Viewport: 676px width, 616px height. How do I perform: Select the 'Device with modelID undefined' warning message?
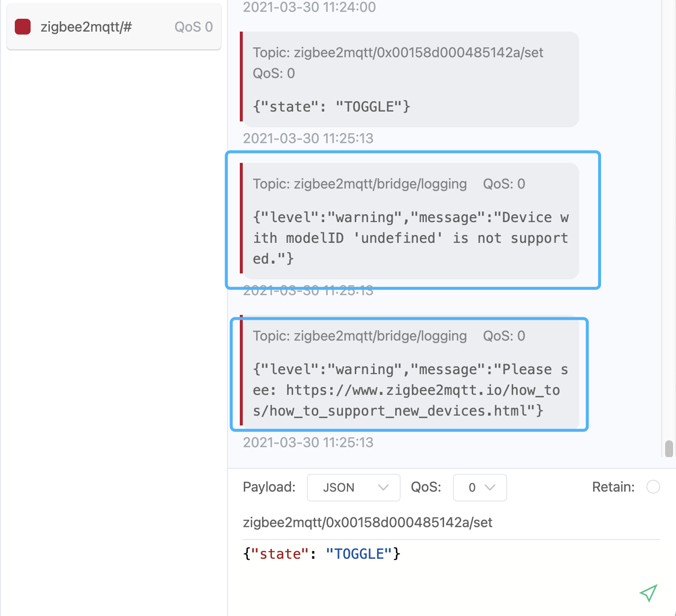click(410, 221)
